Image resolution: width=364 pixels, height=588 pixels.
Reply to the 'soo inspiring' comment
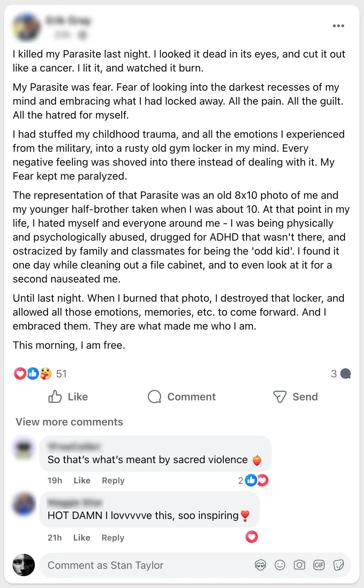coord(113,538)
